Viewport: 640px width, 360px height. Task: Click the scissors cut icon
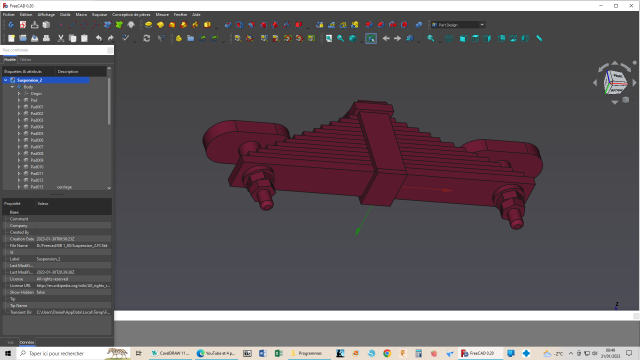[x=61, y=38]
